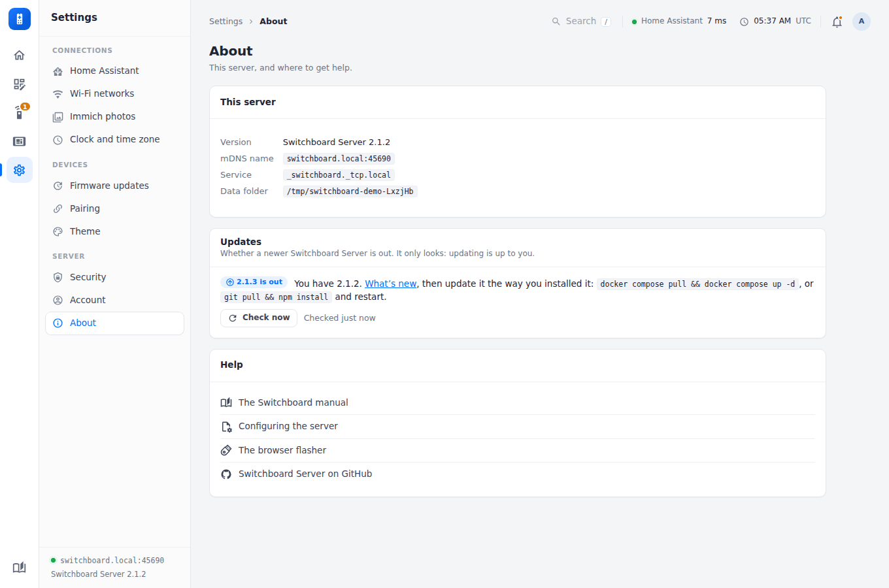Click the Checked just now text

[x=340, y=318]
